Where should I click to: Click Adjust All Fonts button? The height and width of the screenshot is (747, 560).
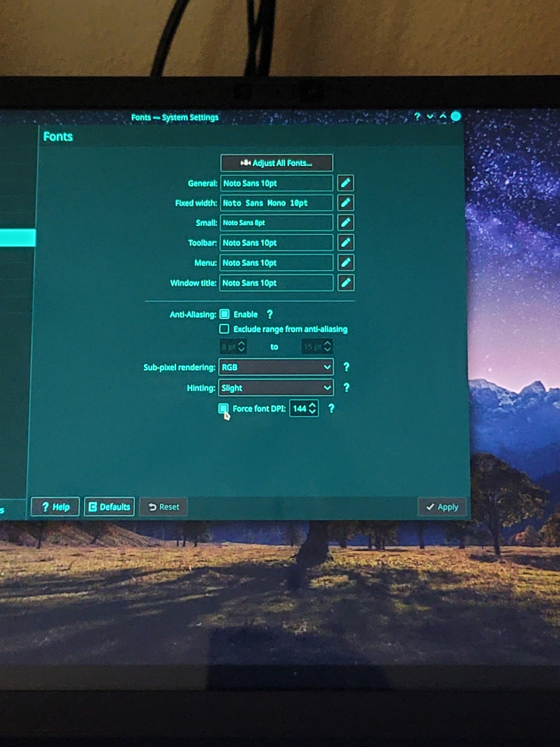[x=276, y=163]
